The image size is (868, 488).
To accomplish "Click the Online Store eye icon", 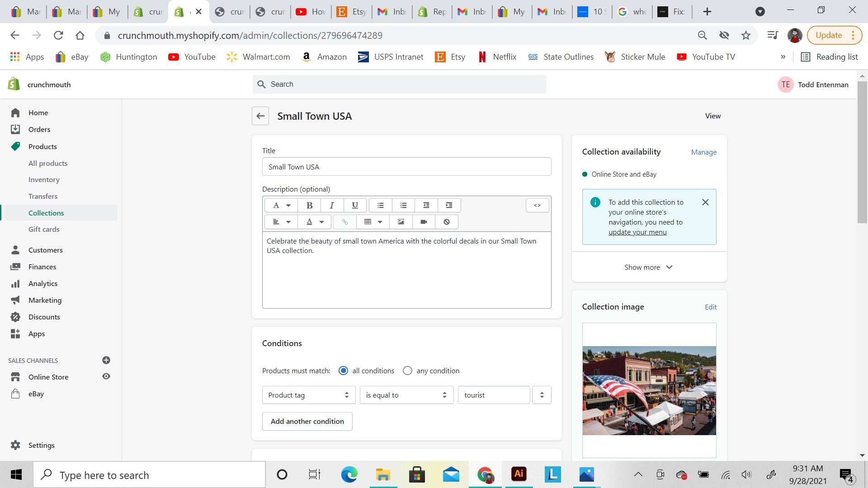I will pyautogui.click(x=106, y=376).
